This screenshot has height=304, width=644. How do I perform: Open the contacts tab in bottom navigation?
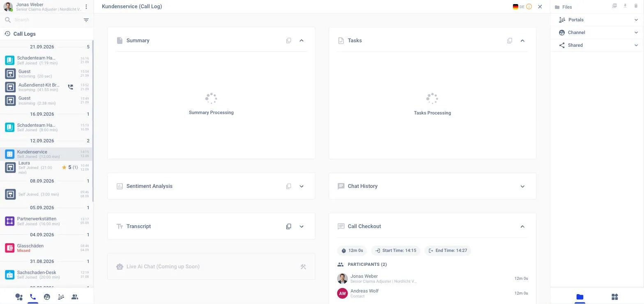pyautogui.click(x=75, y=297)
